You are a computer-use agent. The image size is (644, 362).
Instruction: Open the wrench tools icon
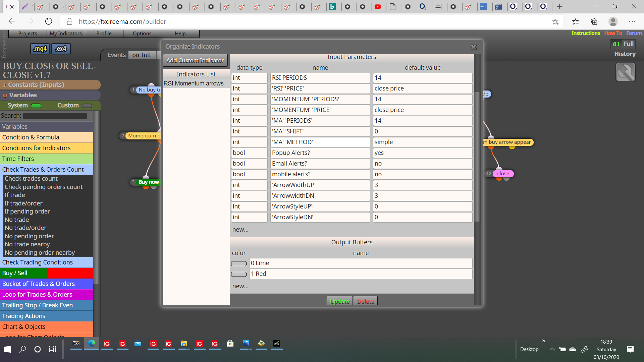[625, 72]
